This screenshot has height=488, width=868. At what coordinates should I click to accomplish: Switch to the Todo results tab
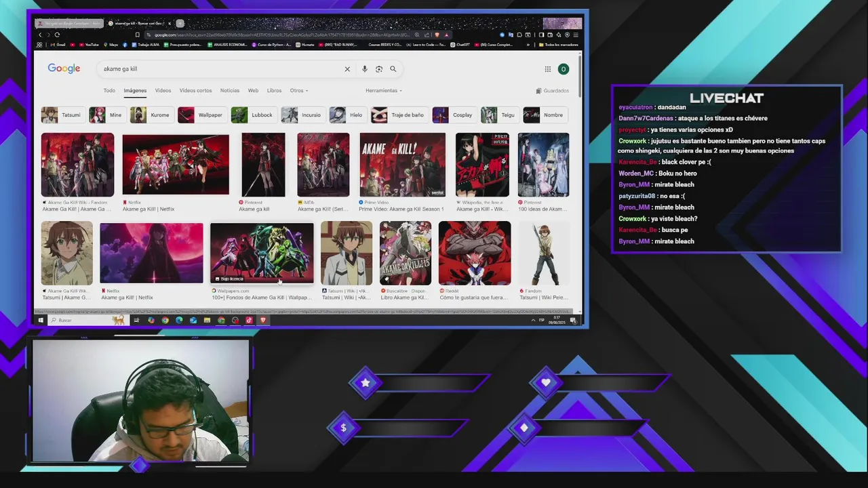coord(109,91)
